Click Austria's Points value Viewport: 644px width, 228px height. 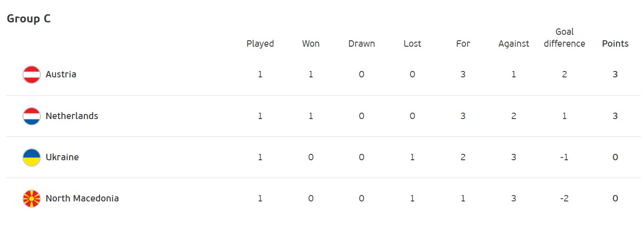615,74
